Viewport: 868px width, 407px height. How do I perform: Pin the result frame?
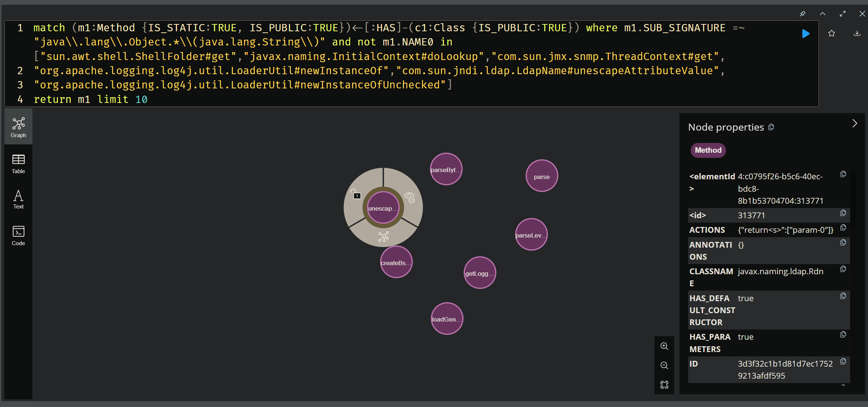[x=802, y=14]
